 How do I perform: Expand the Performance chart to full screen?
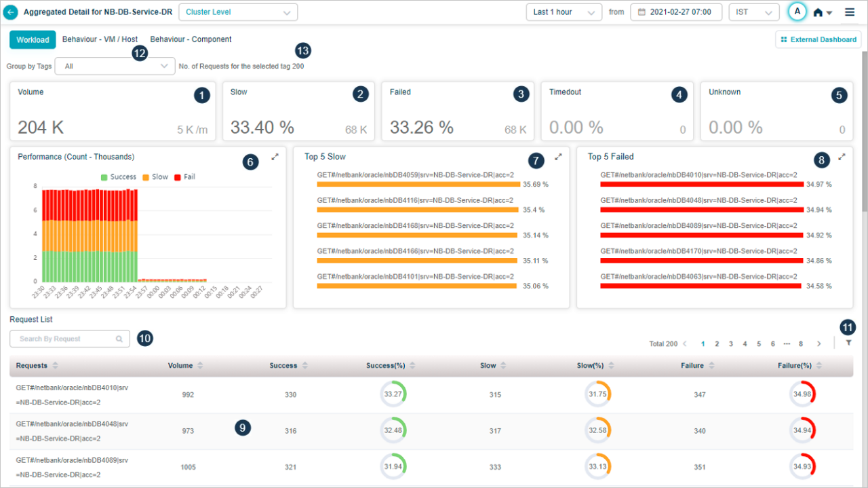coord(275,156)
